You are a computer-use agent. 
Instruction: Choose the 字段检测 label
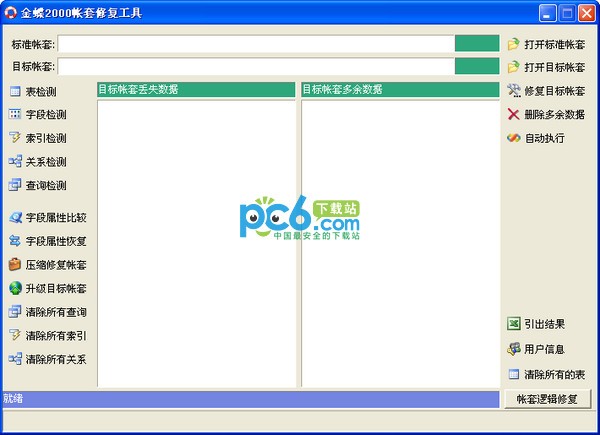46,115
